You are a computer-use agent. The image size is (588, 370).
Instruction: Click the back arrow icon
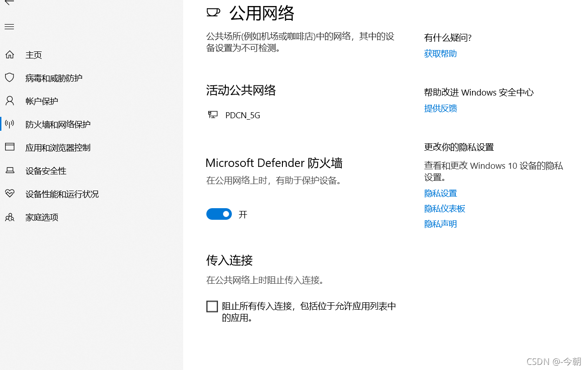coord(9,2)
